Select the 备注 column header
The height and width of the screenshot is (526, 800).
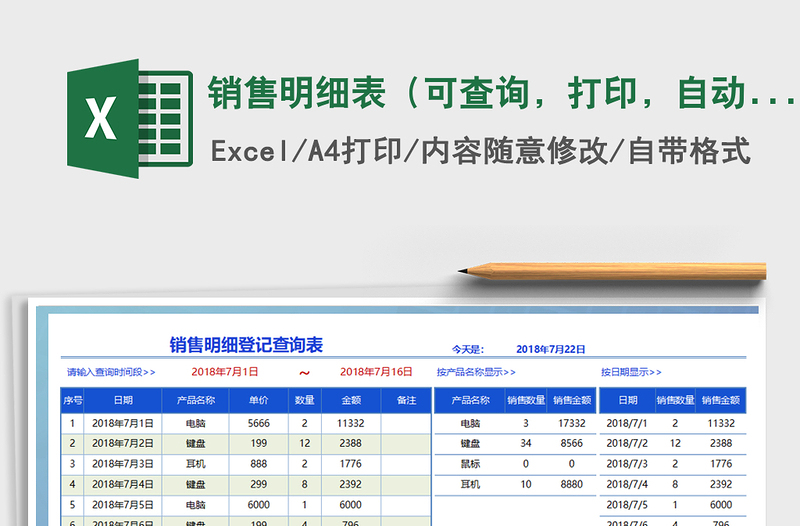point(406,400)
